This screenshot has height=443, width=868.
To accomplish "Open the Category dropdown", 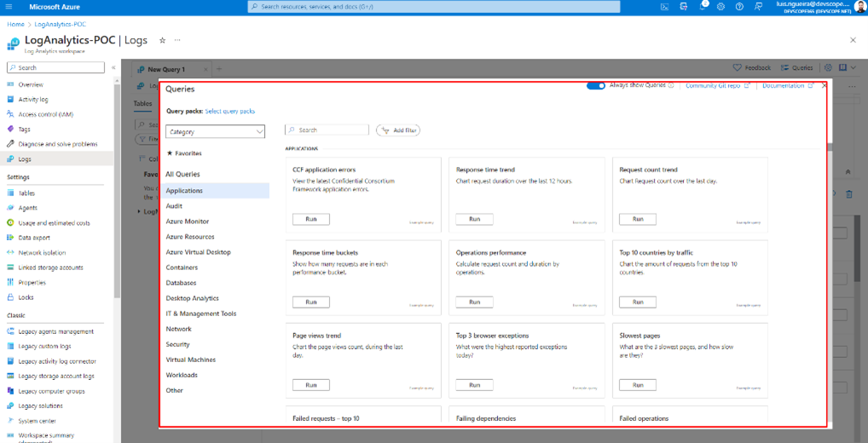I will (215, 132).
